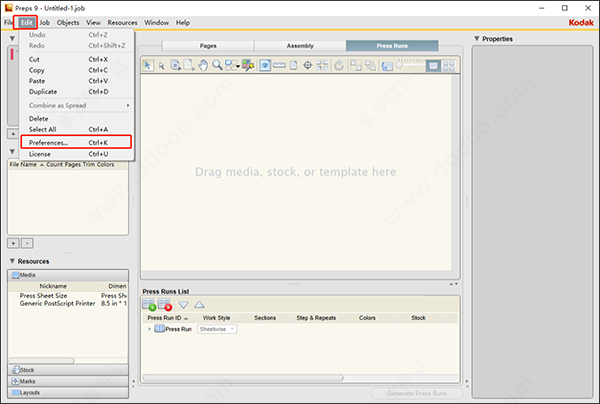
Task: Expand the Layouts resources section
Action: click(68, 393)
